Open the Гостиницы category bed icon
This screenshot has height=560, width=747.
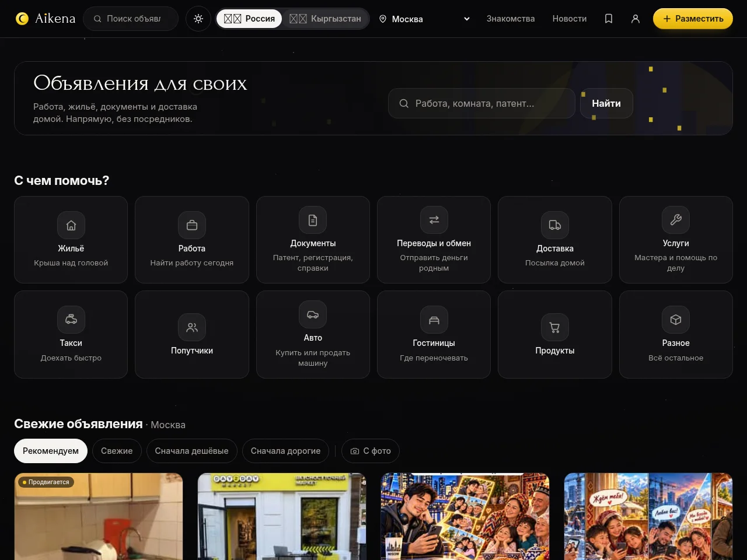click(x=434, y=320)
